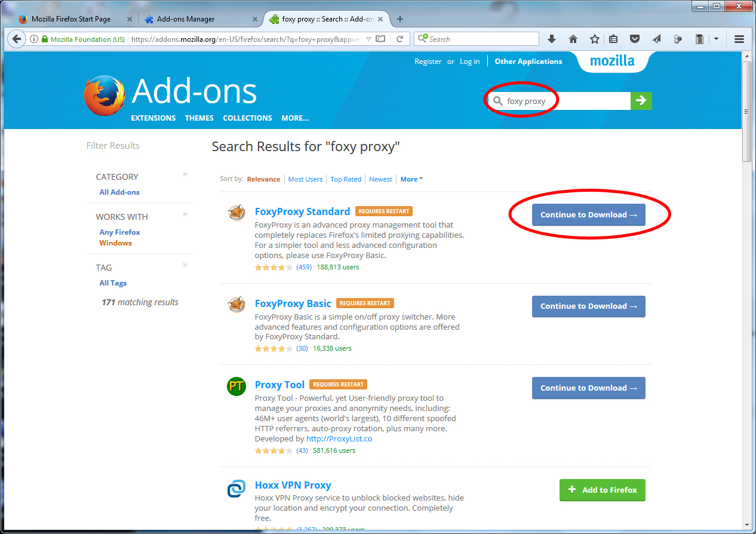Bookmark this page with the star icon
756x534 pixels.
pyautogui.click(x=594, y=39)
